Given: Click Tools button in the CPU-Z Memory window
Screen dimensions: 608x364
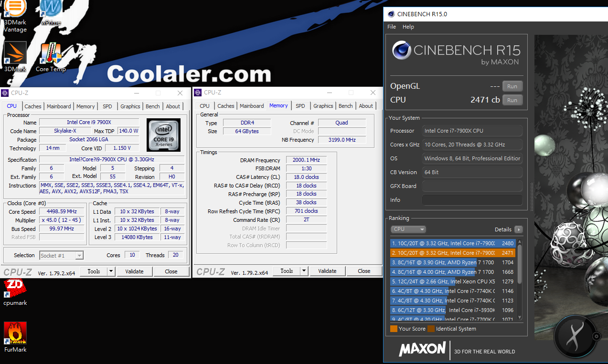Looking at the screenshot, I should pyautogui.click(x=287, y=271).
